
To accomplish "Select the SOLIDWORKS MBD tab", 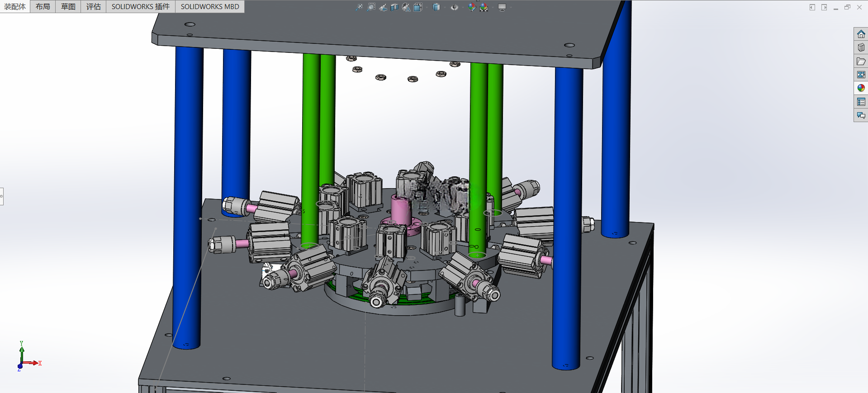I will pyautogui.click(x=210, y=6).
